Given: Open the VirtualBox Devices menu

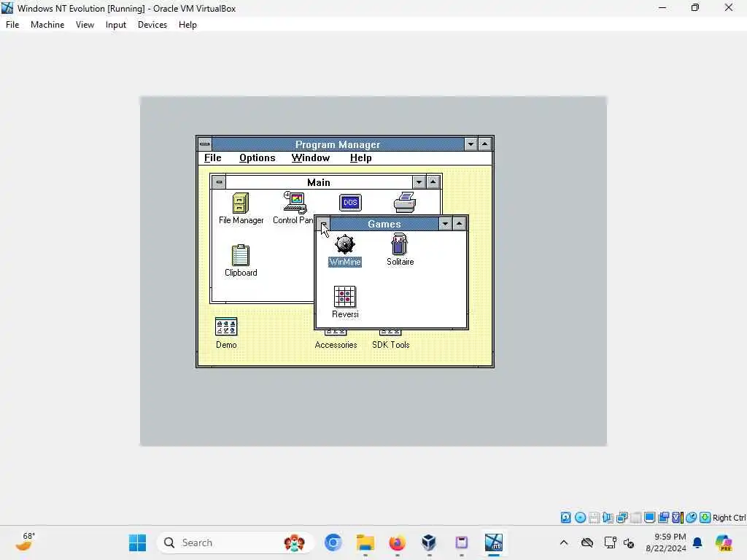Looking at the screenshot, I should [152, 25].
